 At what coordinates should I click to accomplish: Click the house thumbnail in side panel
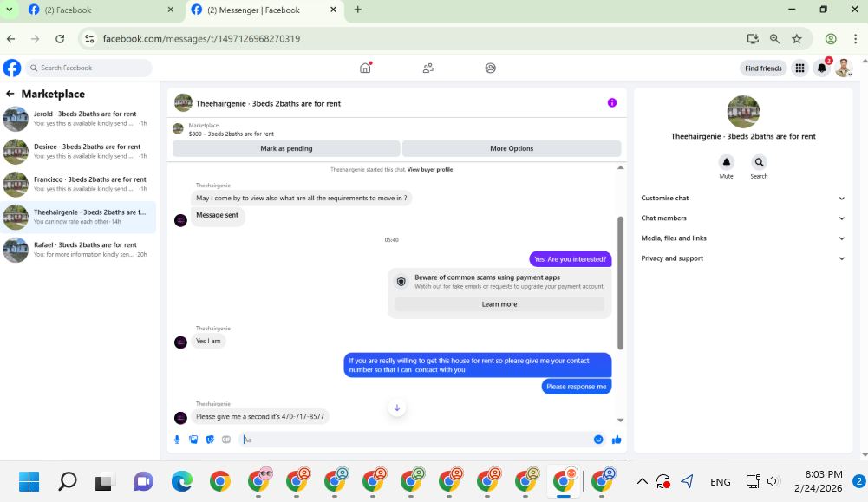tap(743, 111)
